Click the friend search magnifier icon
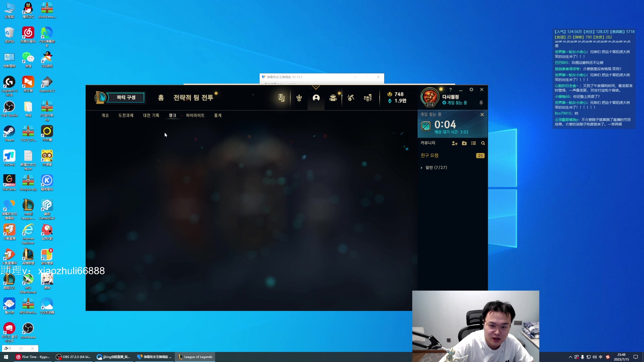The height and width of the screenshot is (362, 644). (x=483, y=143)
